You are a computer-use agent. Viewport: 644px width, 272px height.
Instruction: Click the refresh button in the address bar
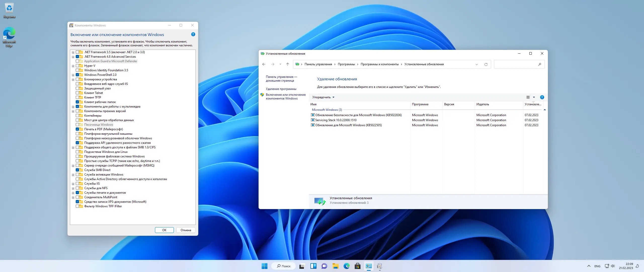[486, 64]
